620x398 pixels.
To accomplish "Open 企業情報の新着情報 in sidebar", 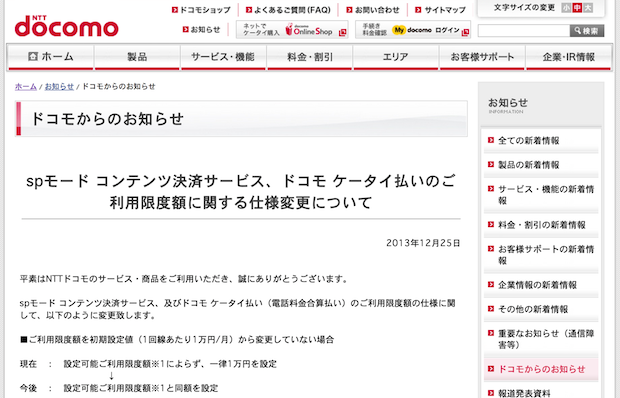I will tap(541, 285).
